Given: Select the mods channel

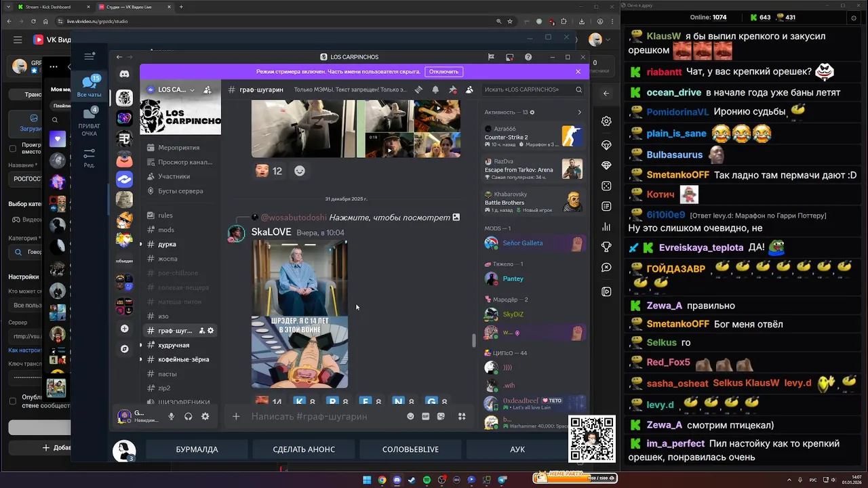Looking at the screenshot, I should click(180, 230).
